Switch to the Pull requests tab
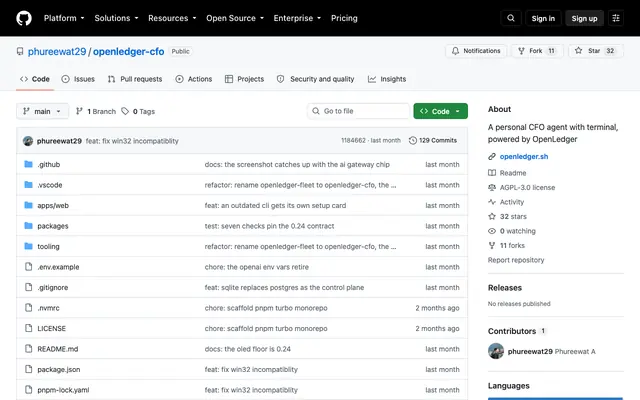 coord(135,79)
